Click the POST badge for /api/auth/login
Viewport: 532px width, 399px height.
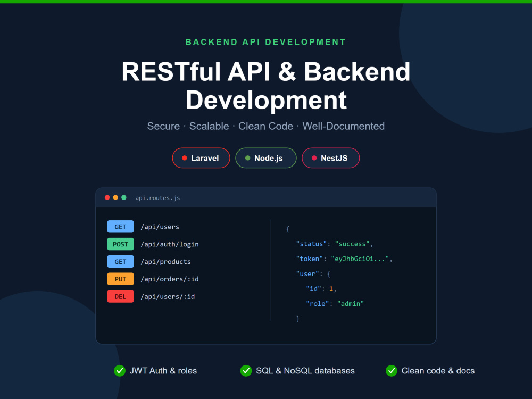click(120, 244)
